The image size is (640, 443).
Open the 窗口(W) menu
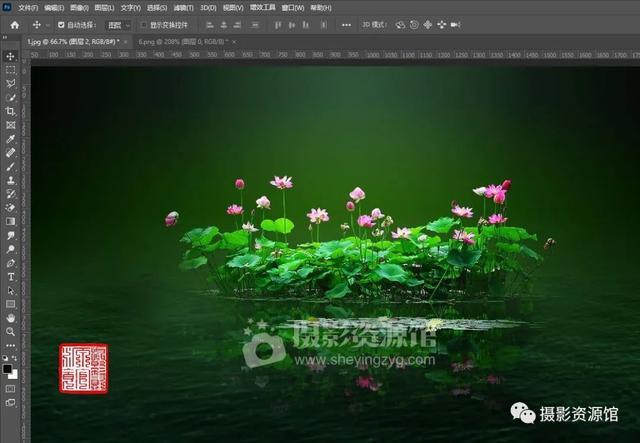coord(293,8)
